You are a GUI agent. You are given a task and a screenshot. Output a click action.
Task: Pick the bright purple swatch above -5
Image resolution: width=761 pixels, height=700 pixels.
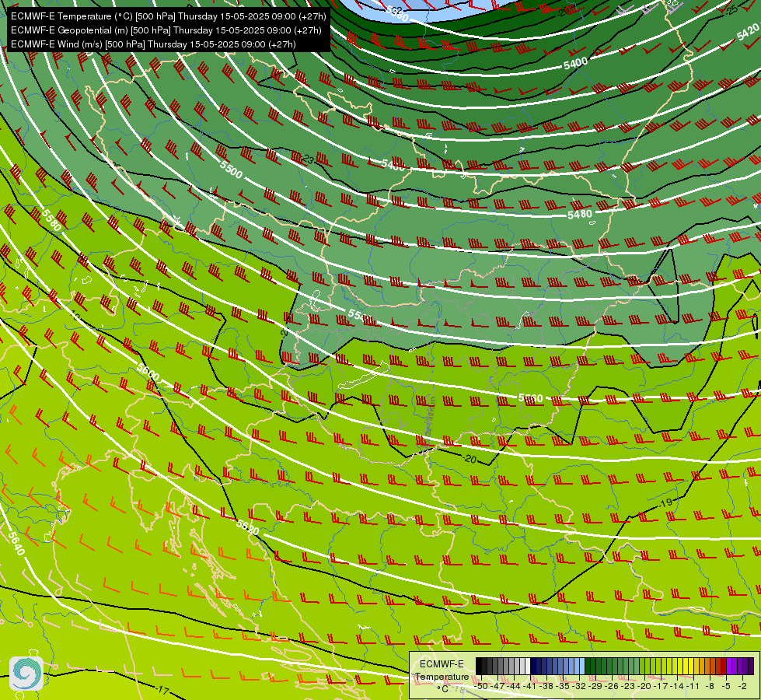click(729, 666)
